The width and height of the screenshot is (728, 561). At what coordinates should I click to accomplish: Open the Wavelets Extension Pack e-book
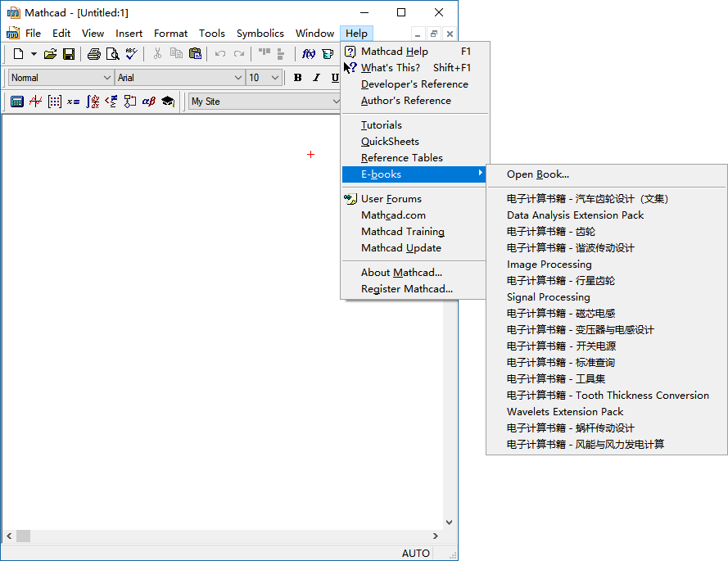coord(606,412)
